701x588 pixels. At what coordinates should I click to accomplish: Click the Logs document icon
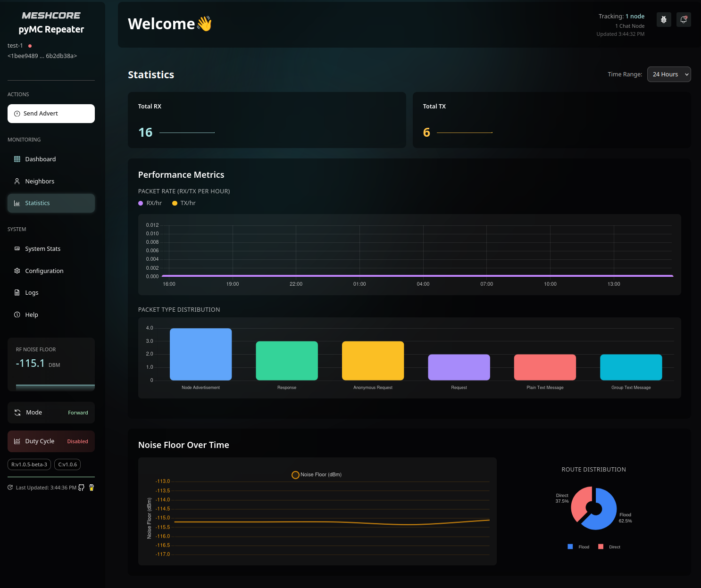(x=17, y=293)
